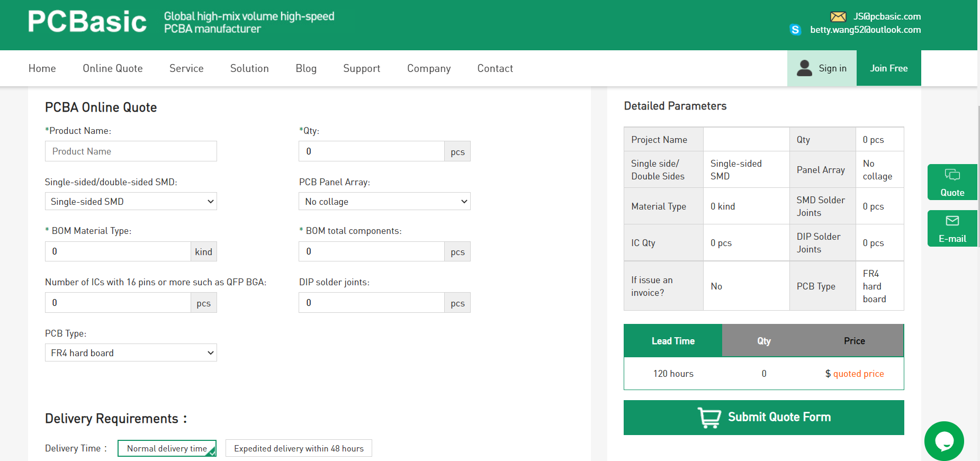Click the email envelope icon in header

coord(838,17)
